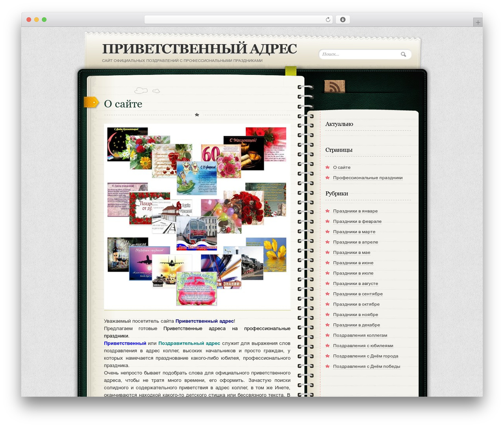Browse Праздники в декабре category
Image resolution: width=504 pixels, height=427 pixels.
pos(356,325)
